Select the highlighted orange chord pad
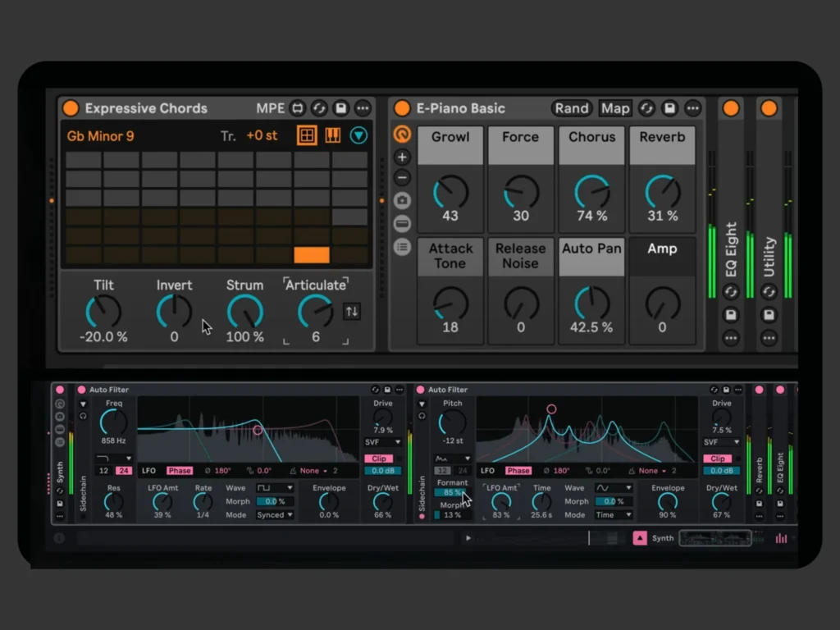The height and width of the screenshot is (630, 840). [x=312, y=255]
